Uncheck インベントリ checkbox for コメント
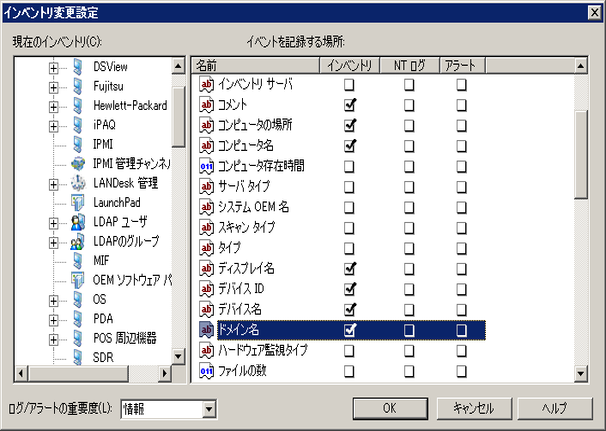The image size is (606, 431). pyautogui.click(x=349, y=105)
